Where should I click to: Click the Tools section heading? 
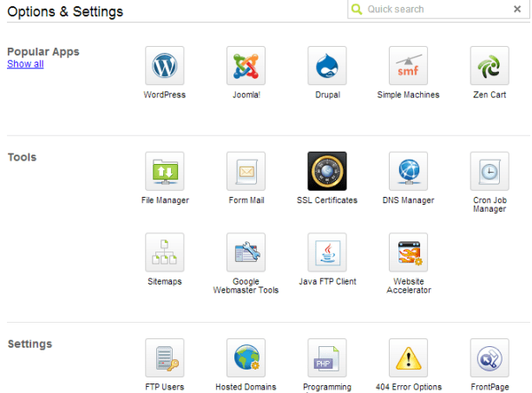tap(22, 157)
